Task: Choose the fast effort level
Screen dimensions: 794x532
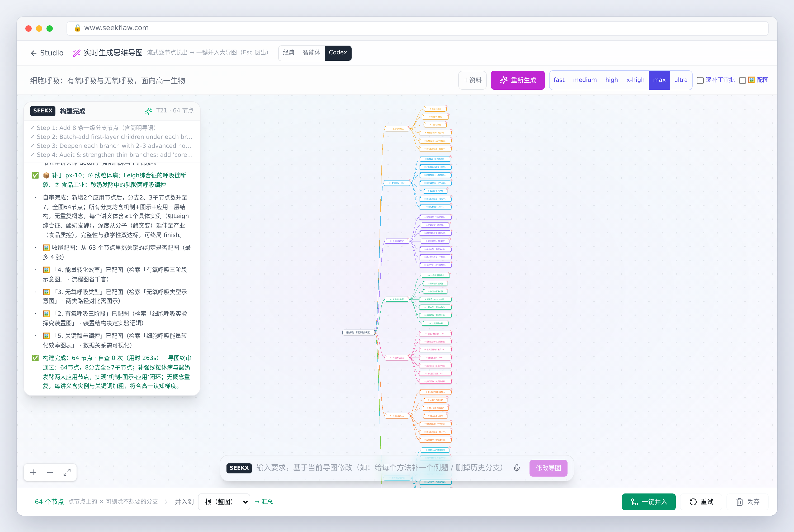Action: (559, 80)
